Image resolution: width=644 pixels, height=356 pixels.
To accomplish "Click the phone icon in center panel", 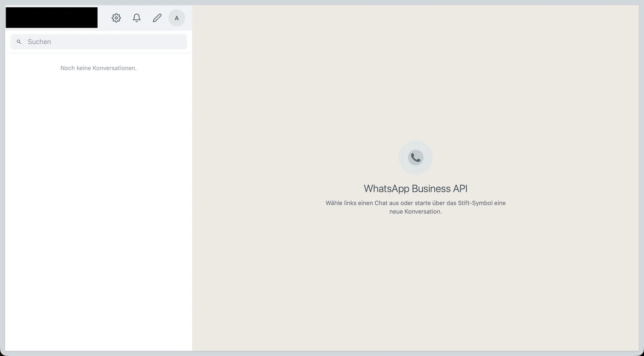I will point(415,158).
